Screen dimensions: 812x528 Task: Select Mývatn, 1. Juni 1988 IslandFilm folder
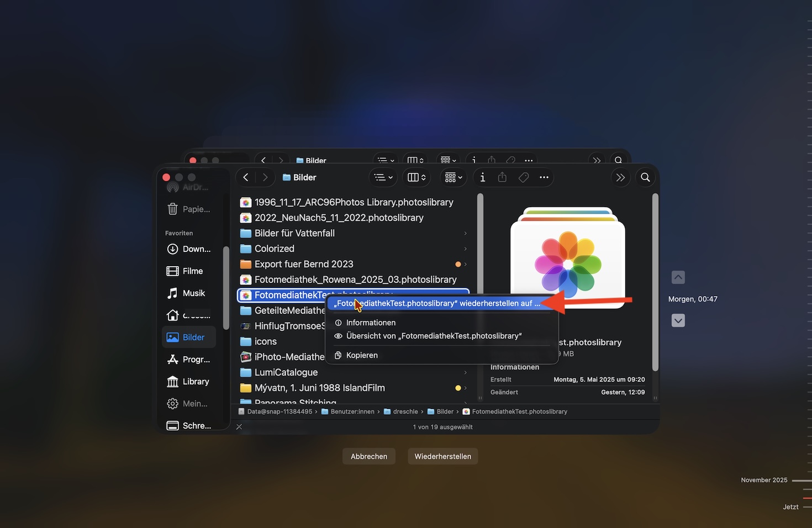click(354, 388)
